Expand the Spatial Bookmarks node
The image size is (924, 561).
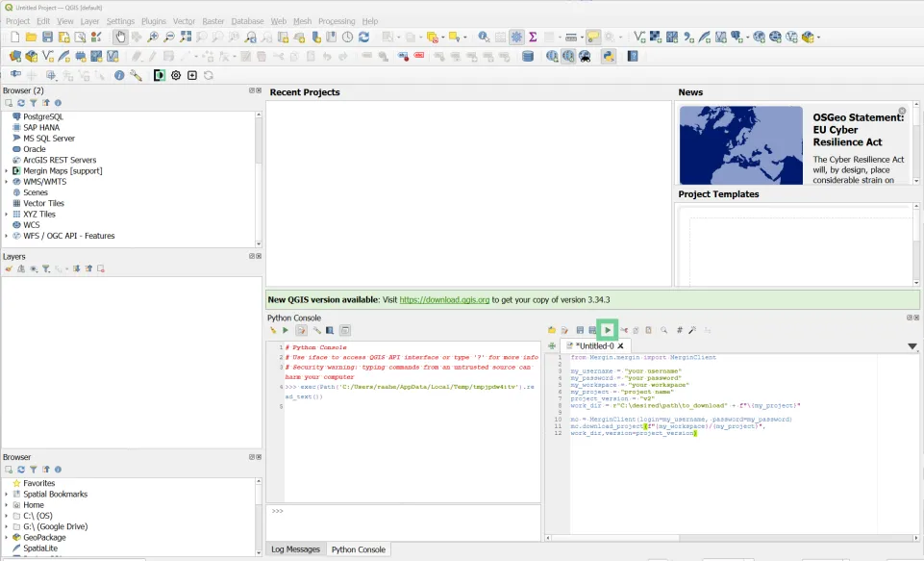click(x=7, y=495)
